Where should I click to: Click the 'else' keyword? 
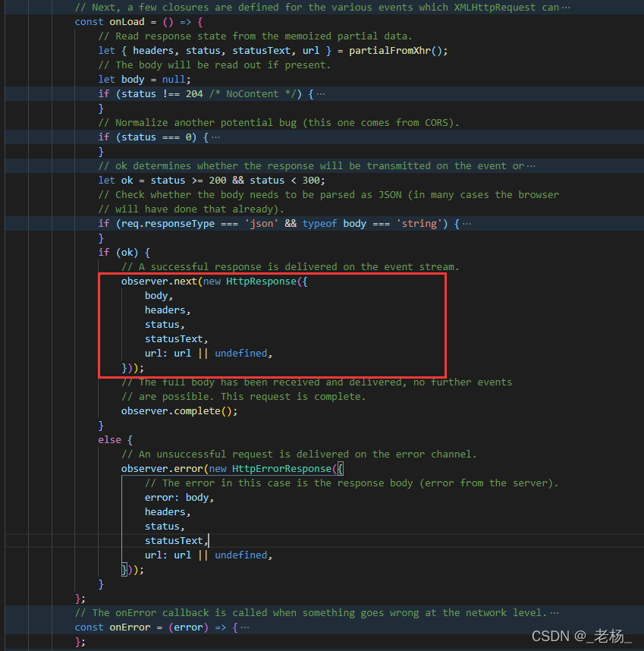tap(109, 440)
